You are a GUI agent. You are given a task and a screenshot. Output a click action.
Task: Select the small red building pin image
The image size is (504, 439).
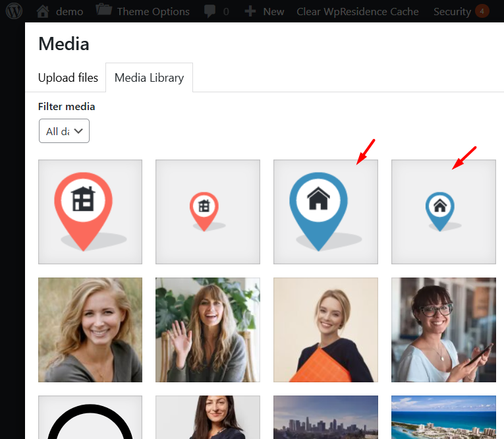[208, 212]
